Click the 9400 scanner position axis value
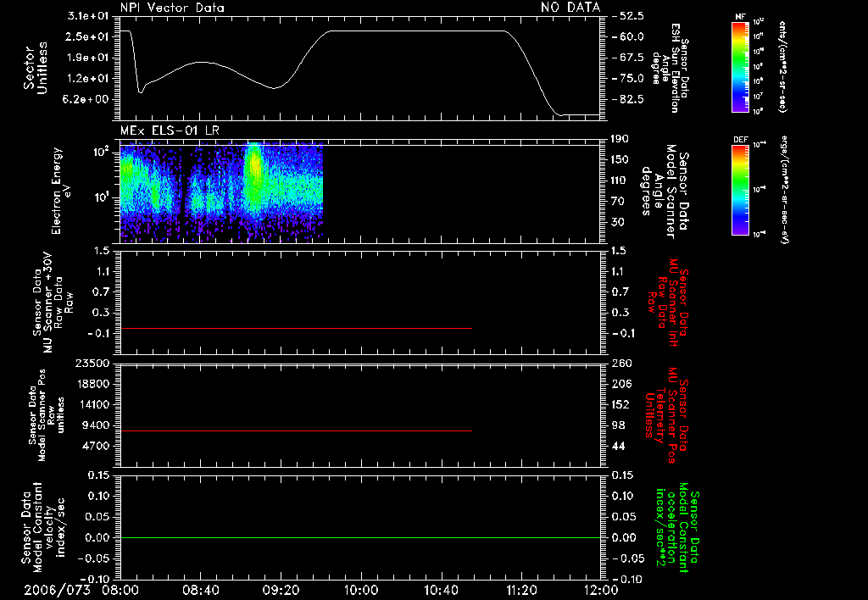The height and width of the screenshot is (600, 868). click(96, 425)
